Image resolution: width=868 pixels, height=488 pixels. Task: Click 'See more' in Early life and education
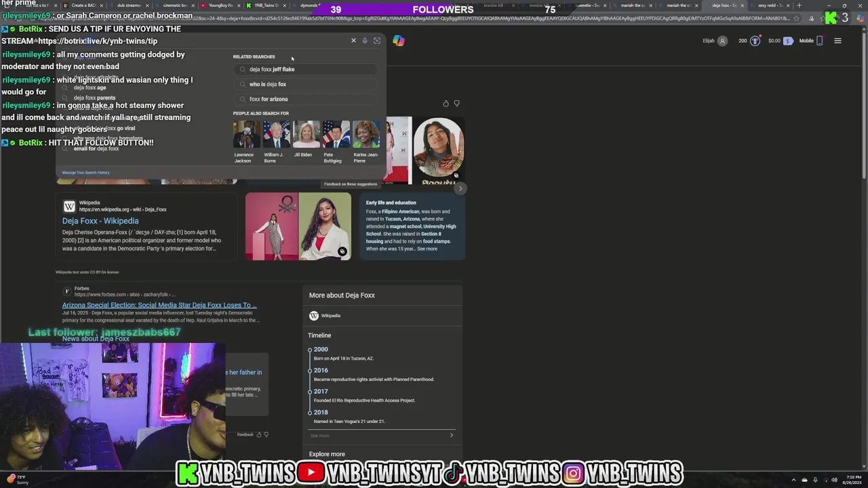(427, 249)
